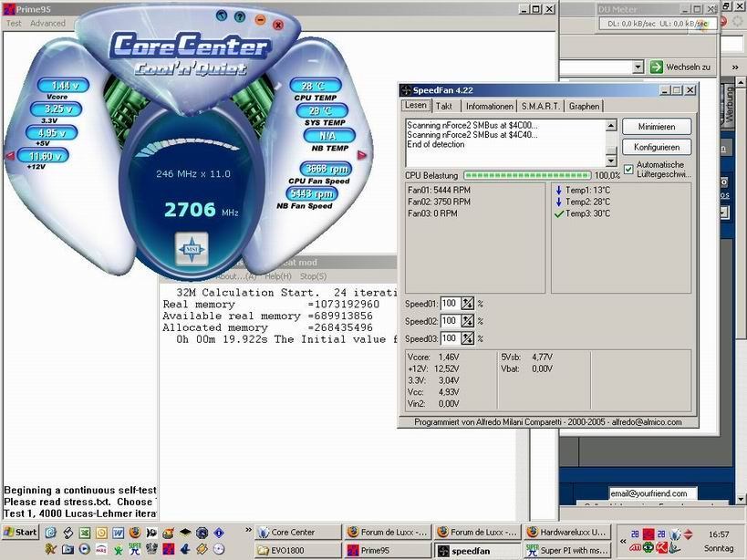Open Firefox from the quick launch bar

pos(135,533)
